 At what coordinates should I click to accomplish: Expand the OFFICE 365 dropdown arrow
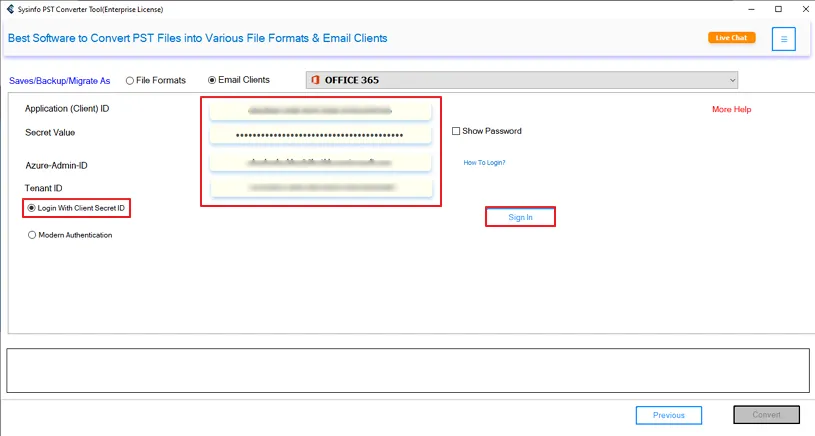coord(732,80)
